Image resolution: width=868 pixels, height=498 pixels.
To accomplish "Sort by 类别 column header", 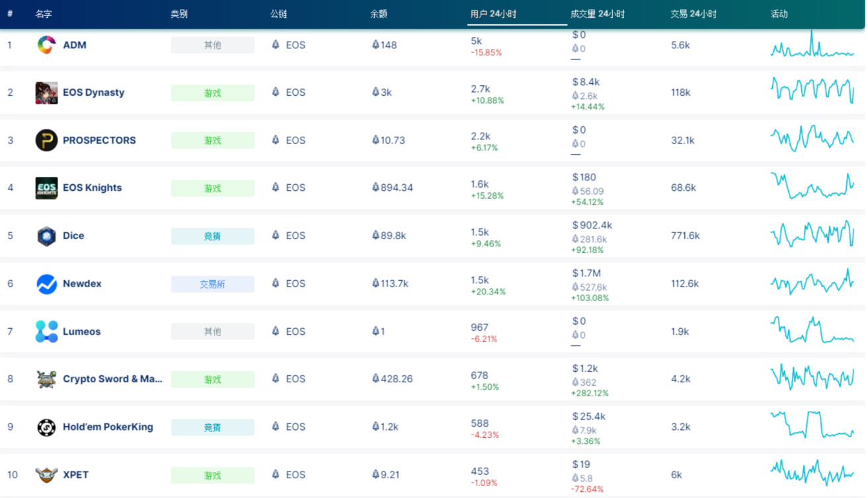I will tap(179, 14).
